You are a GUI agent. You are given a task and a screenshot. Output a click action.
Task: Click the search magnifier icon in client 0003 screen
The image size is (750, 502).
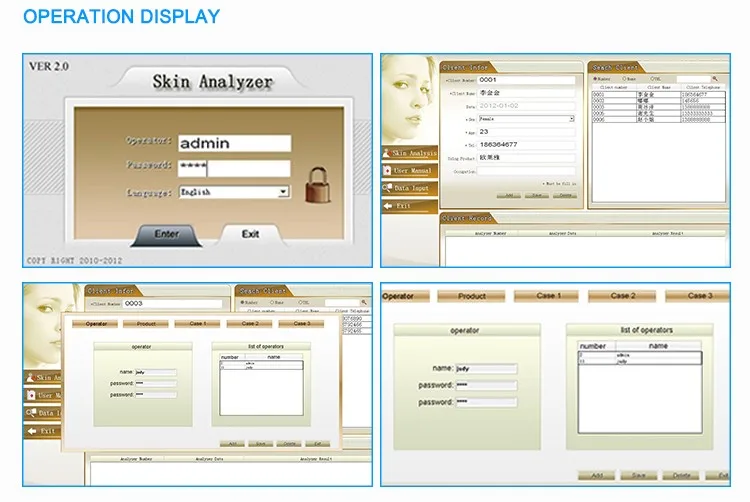click(x=364, y=302)
